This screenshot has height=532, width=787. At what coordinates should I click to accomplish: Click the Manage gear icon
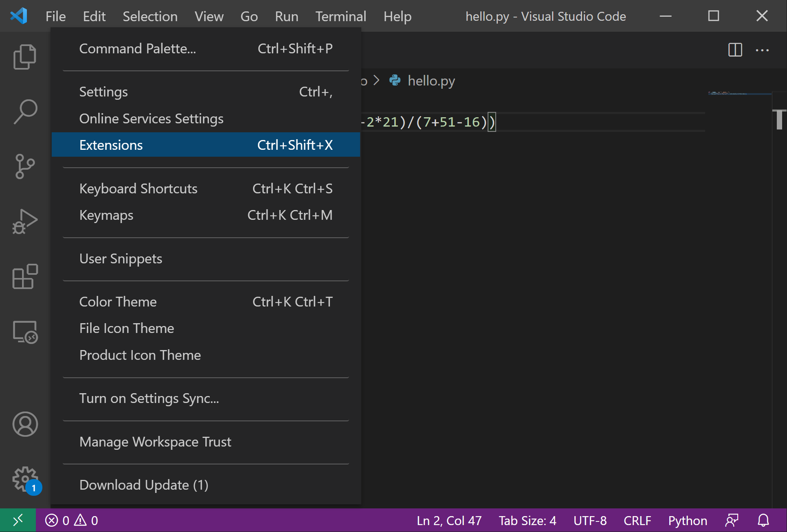point(25,479)
